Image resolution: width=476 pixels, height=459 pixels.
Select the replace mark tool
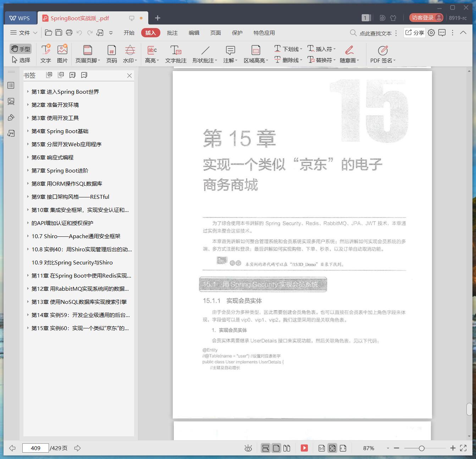coord(321,60)
